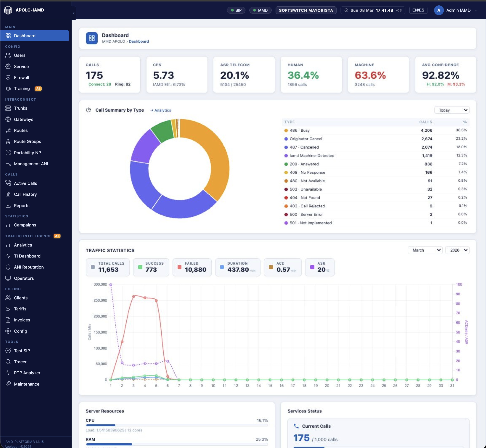The width and height of the screenshot is (486, 448).
Task: Click the Tracer magnifier icon
Action: [x=8, y=362]
